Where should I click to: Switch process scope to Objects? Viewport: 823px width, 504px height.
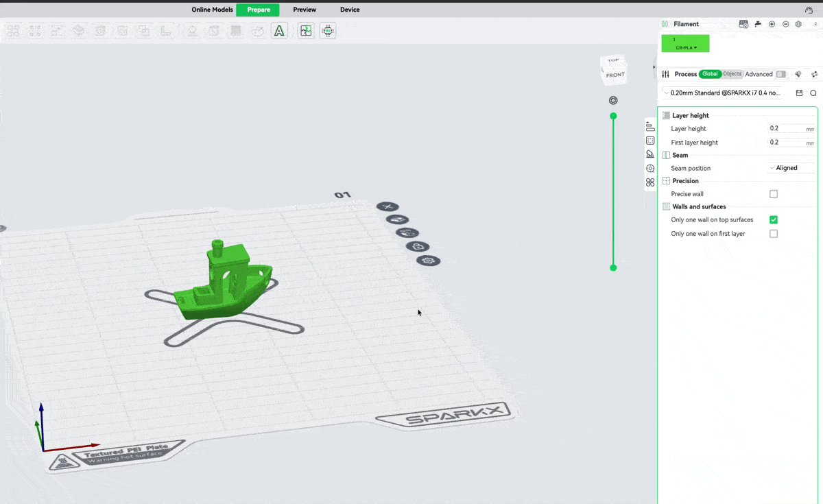pyautogui.click(x=732, y=74)
